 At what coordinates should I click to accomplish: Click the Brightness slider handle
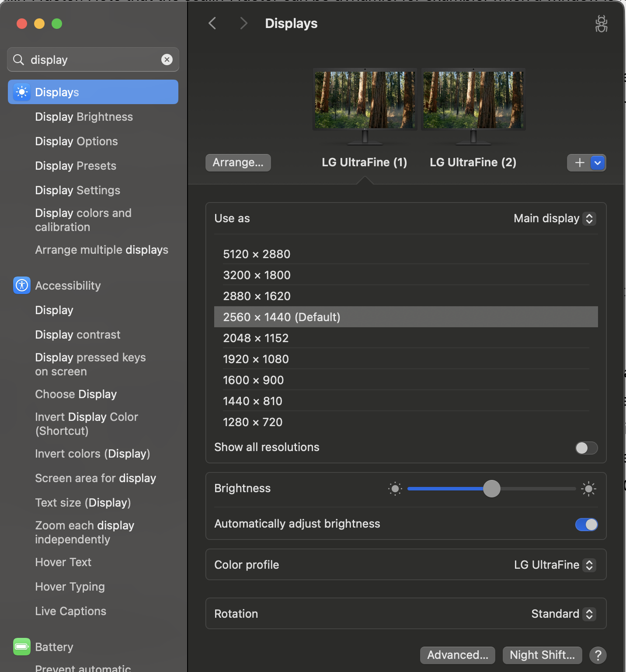(x=492, y=489)
